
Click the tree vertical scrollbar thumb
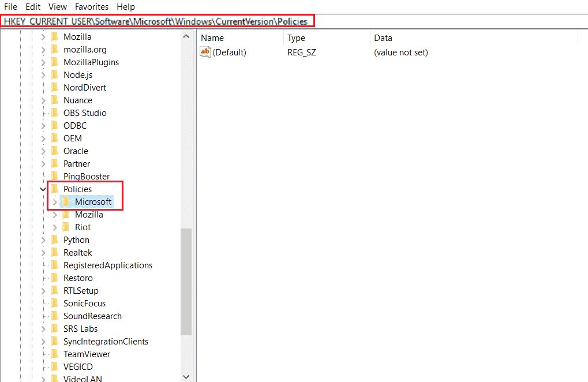(186, 282)
